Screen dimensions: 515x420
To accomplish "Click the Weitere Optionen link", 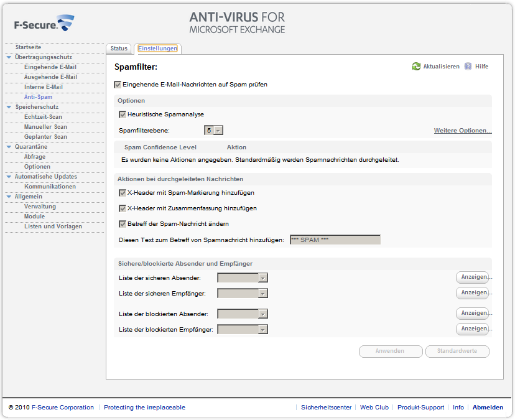I will click(x=463, y=131).
